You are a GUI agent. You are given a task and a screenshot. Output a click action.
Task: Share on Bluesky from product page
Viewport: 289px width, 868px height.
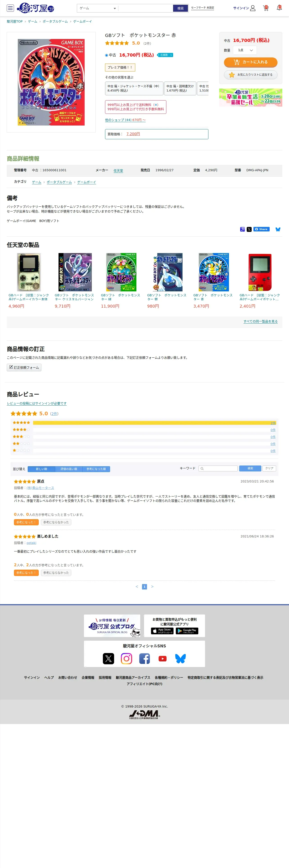click(x=278, y=229)
